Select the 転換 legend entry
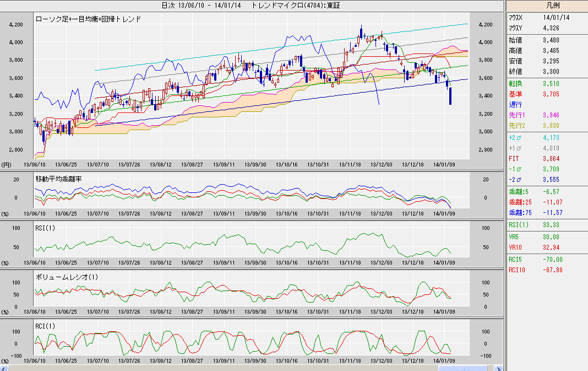The width and height of the screenshot is (588, 371). 516,83
